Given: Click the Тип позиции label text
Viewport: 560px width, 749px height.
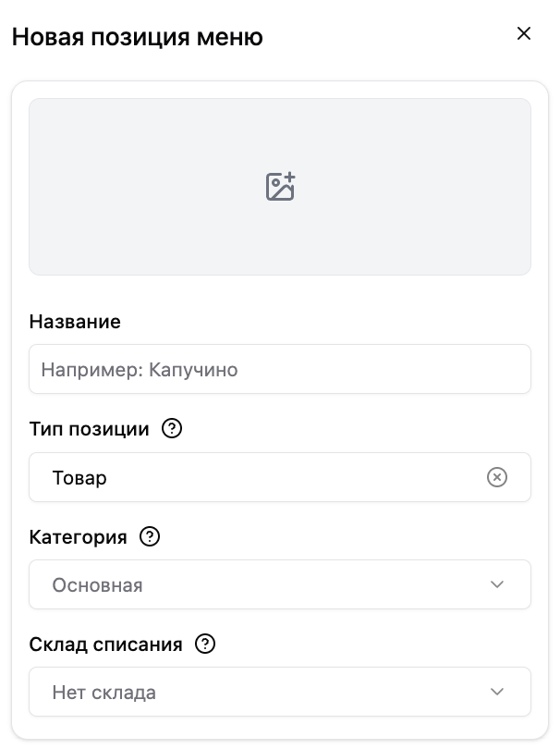Looking at the screenshot, I should click(x=90, y=429).
